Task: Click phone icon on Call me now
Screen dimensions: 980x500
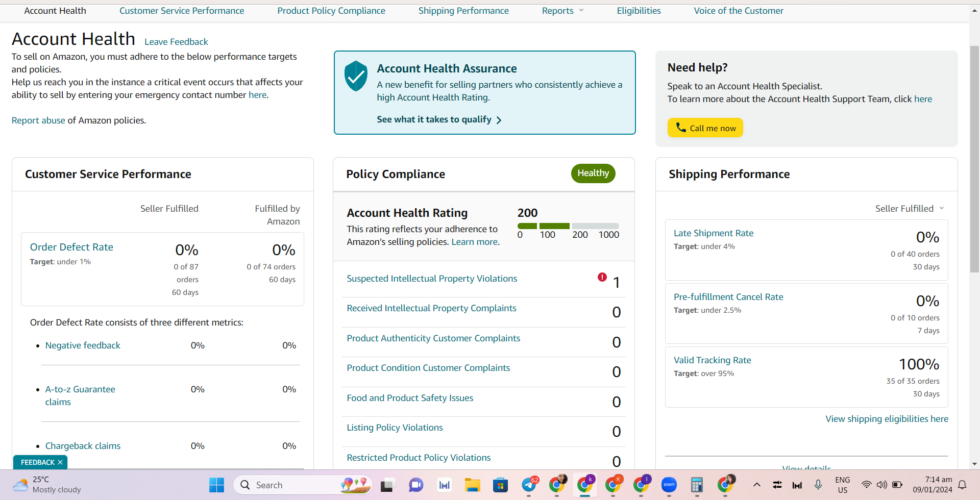Action: point(681,128)
